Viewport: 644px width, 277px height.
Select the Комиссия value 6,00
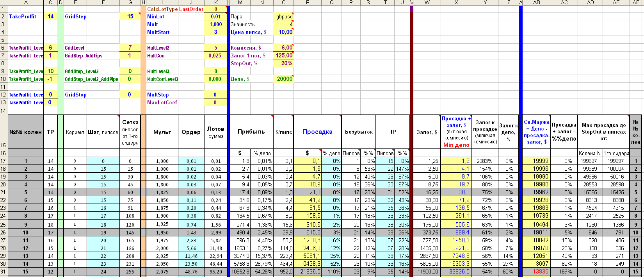pyautogui.click(x=283, y=48)
